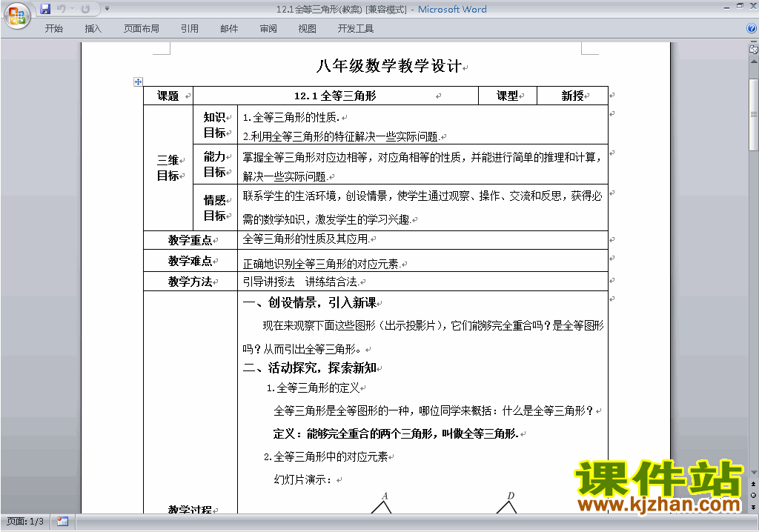Click heading '二、活动探究，探索新知'
Viewport: 759px width, 532px height.
(x=309, y=368)
